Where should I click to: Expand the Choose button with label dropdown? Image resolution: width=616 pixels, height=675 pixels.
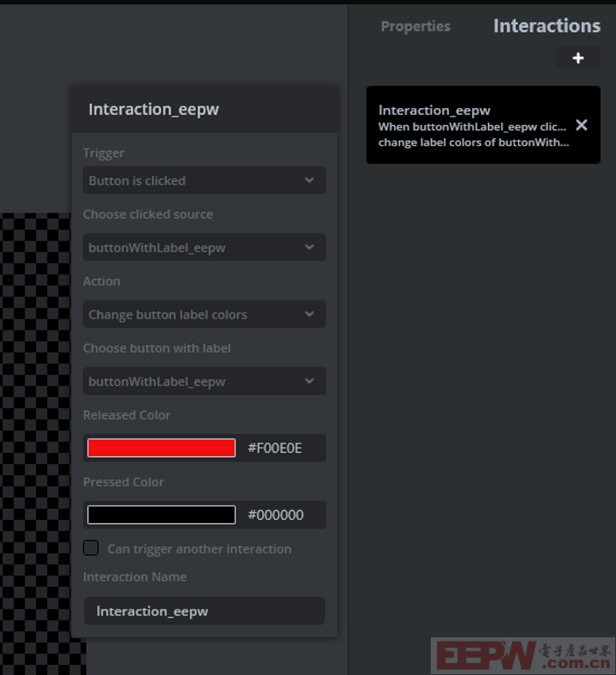(x=204, y=381)
